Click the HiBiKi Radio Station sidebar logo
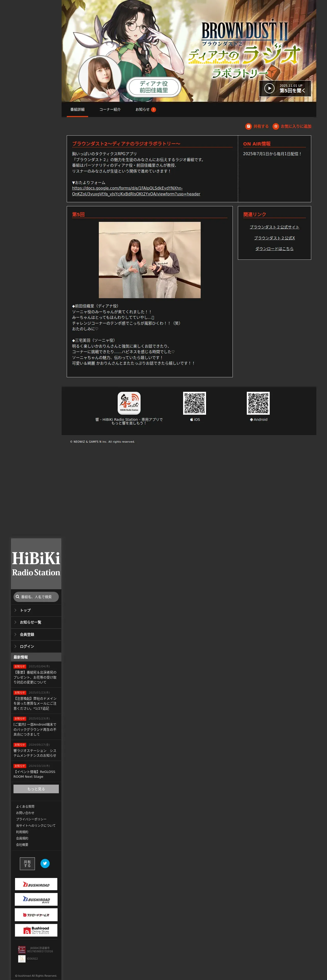Viewport: 327px width, 980px height. click(x=36, y=564)
